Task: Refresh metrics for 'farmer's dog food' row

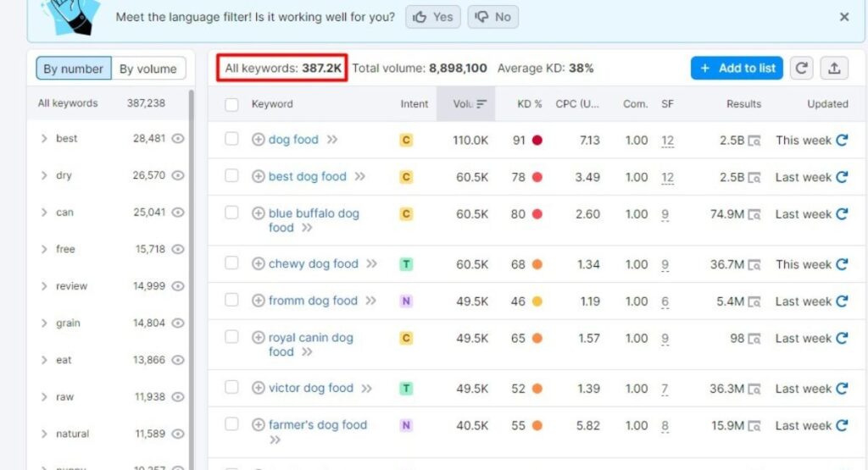Action: click(842, 426)
